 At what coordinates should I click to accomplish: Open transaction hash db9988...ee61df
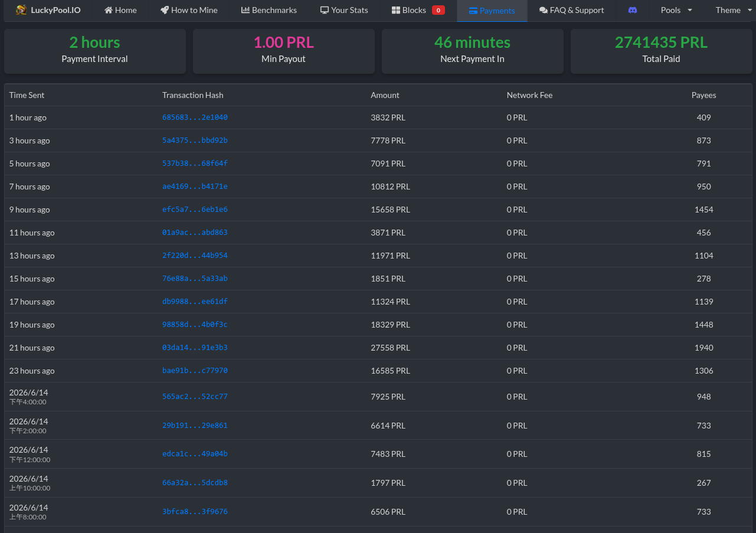click(x=195, y=302)
